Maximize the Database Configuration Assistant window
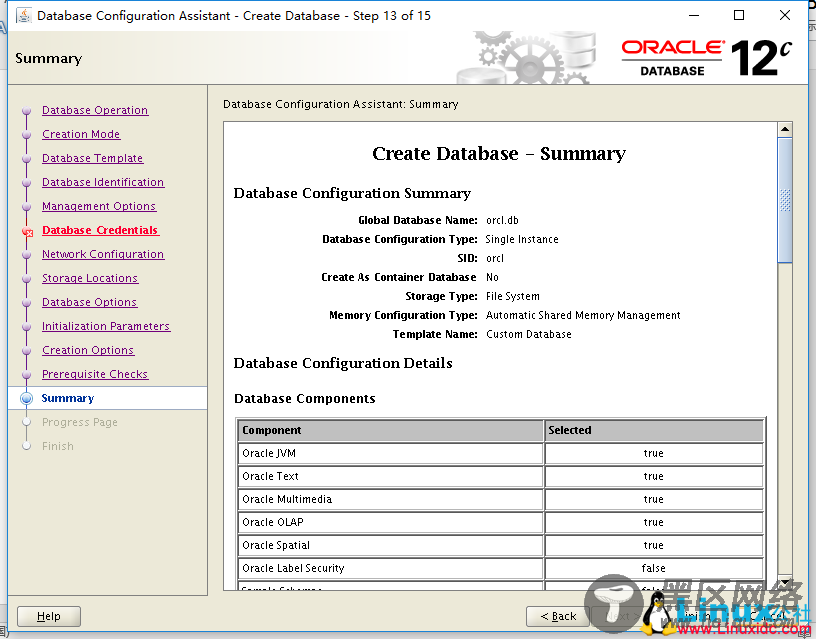 pyautogui.click(x=738, y=16)
